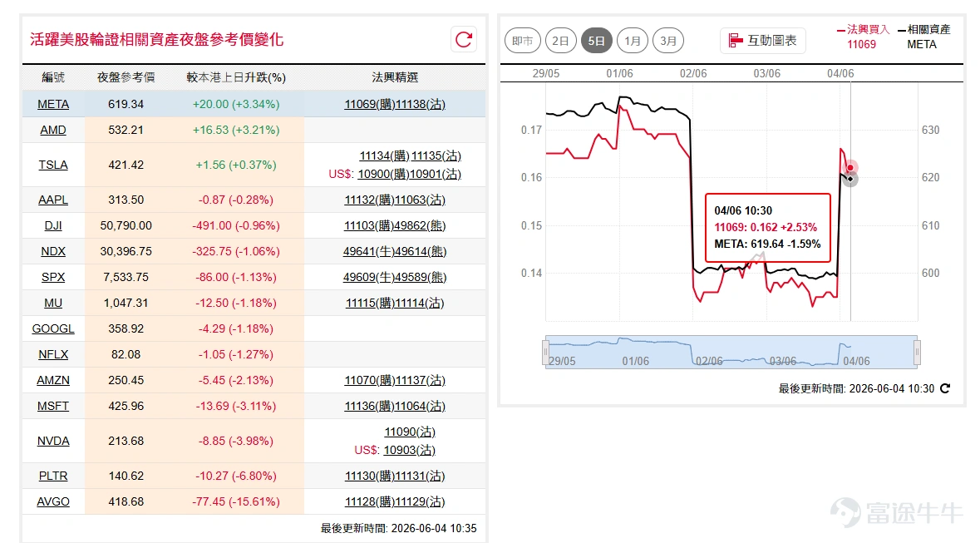Open US$ warrant 10903(沽) for NVDA

(410, 450)
